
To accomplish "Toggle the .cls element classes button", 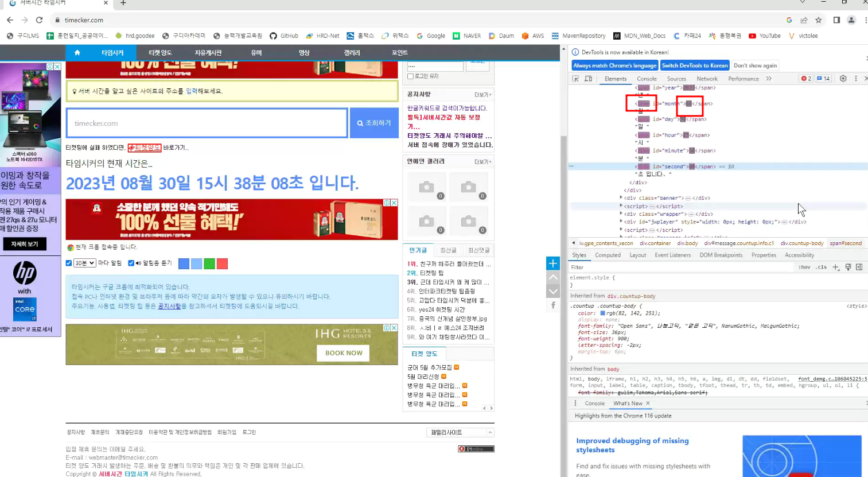I will 822,267.
